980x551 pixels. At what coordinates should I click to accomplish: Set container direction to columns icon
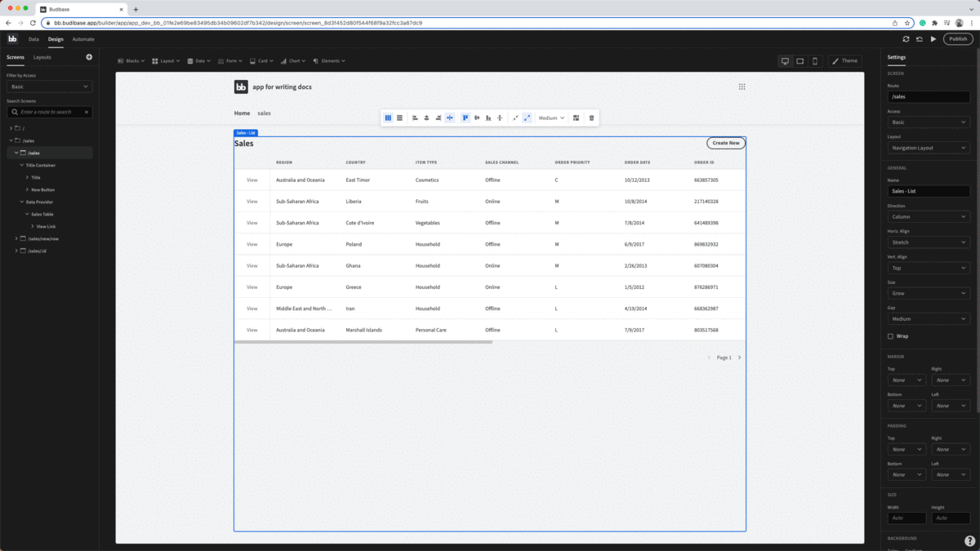click(388, 118)
